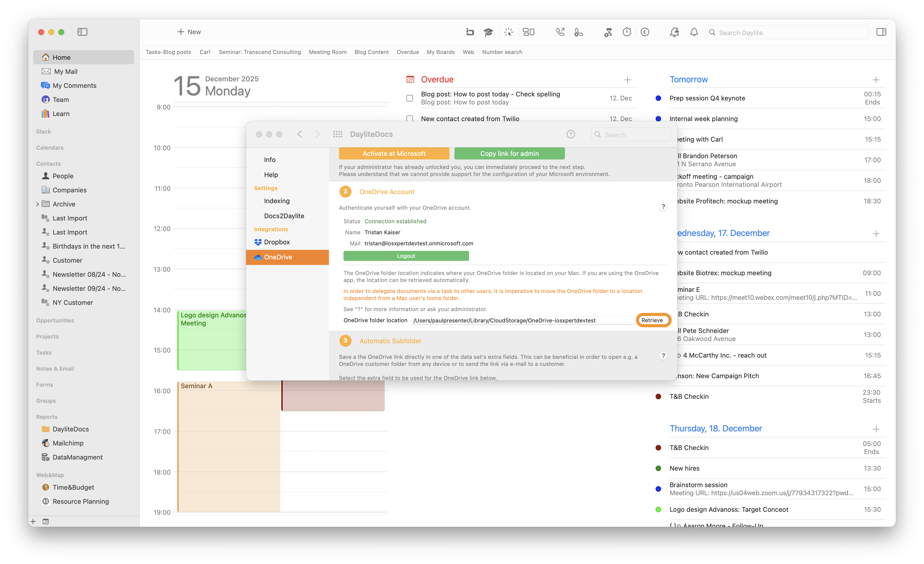Click the grid icon in DayliteDocs toolbar
Image resolution: width=924 pixels, height=564 pixels.
338,134
